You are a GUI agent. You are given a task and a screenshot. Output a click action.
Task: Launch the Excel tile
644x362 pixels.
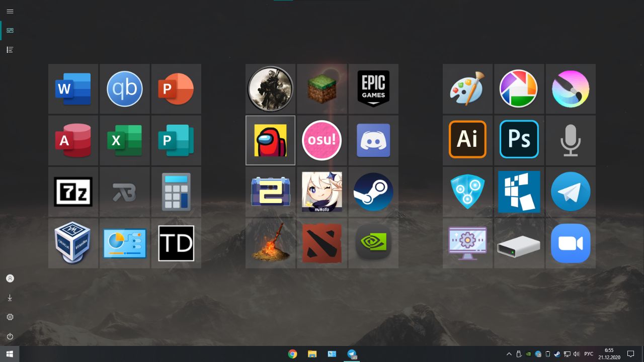point(125,140)
